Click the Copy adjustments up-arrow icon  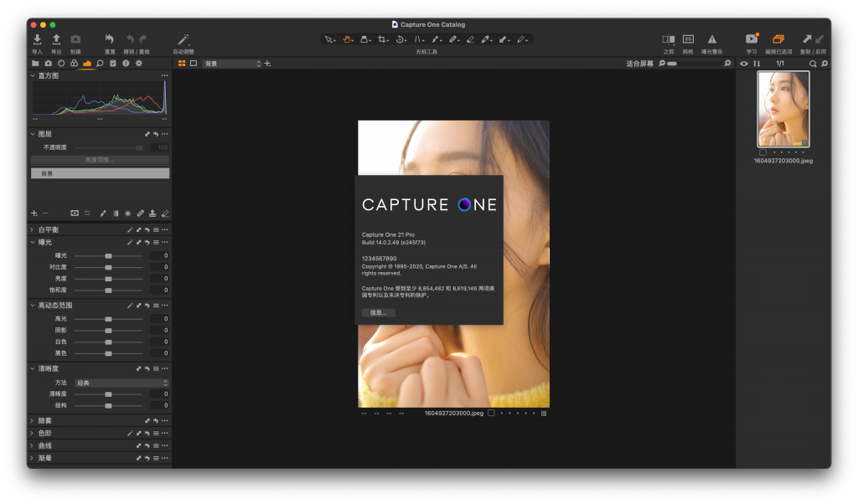807,39
